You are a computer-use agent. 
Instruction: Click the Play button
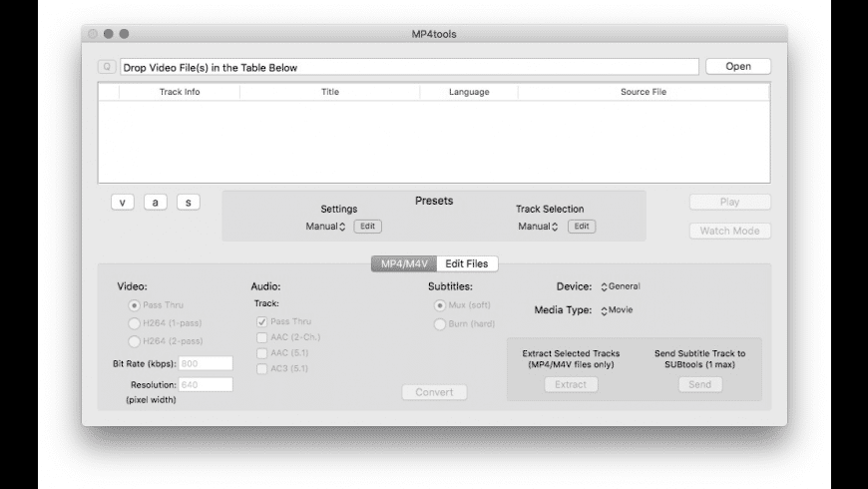point(729,203)
